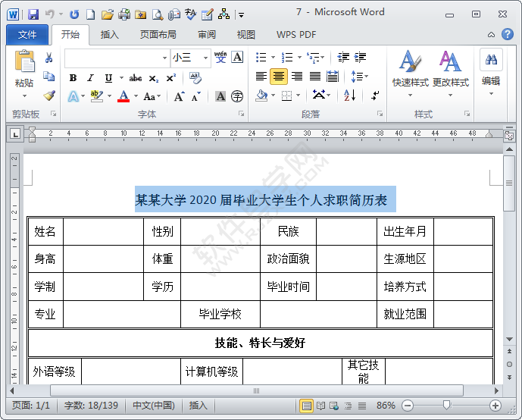This screenshot has height=420, width=522.
Task: Click the quick print icon
Action: click(x=124, y=14)
